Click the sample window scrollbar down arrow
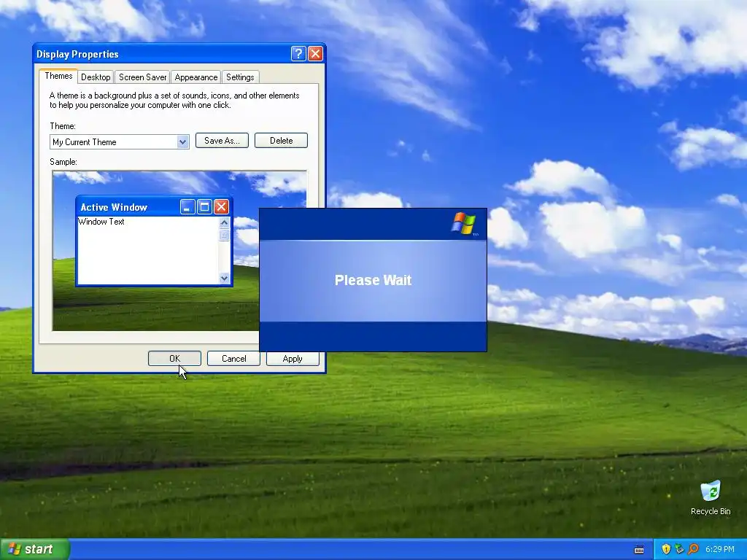Screen dimensions: 747x560 [225, 278]
